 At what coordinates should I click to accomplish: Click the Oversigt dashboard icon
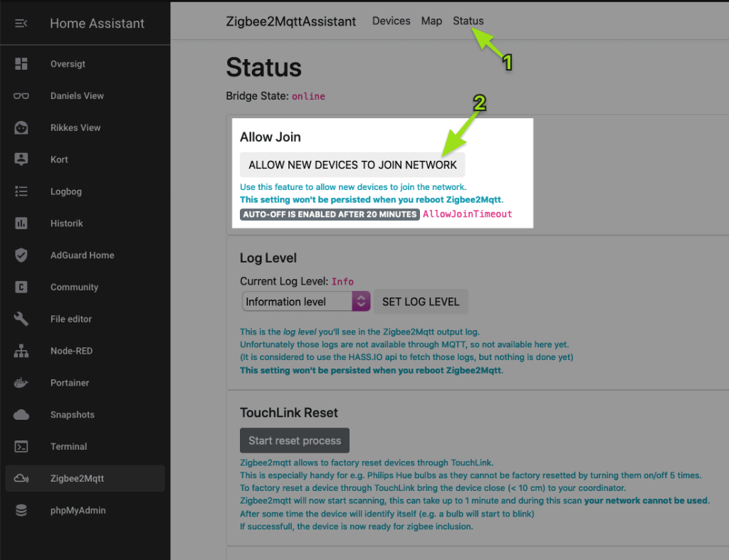[x=21, y=63]
